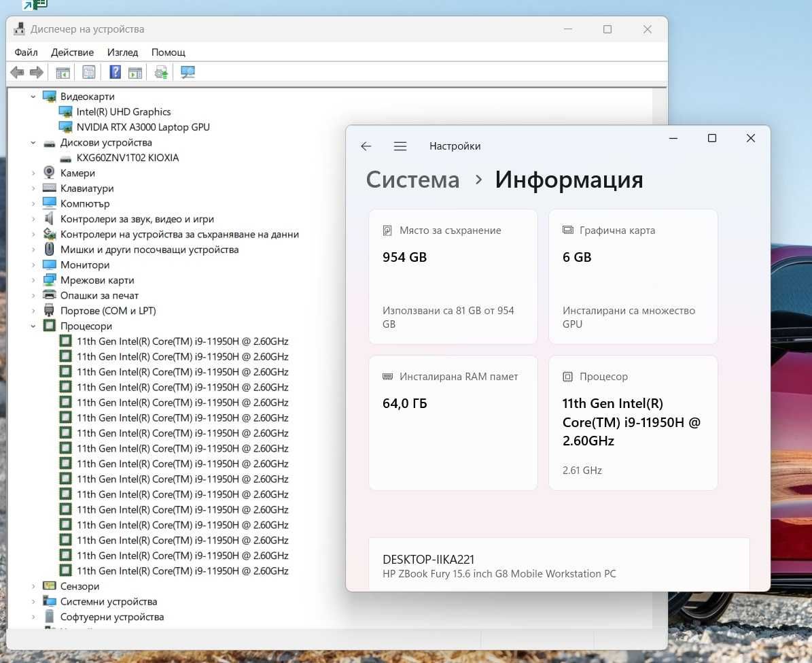The width and height of the screenshot is (812, 663).
Task: Click the sound controllers speaker icon
Action: 49,218
